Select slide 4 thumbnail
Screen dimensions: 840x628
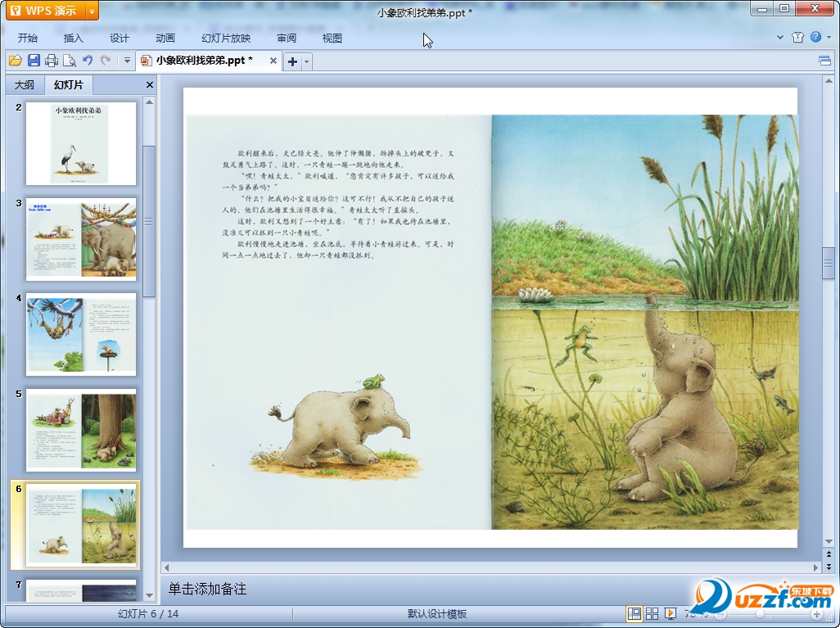[81, 334]
